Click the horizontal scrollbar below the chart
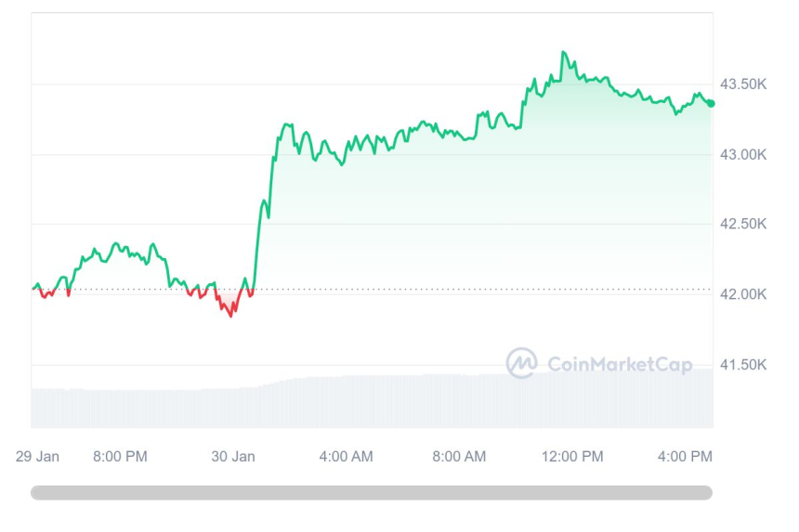799x532 pixels. click(x=372, y=493)
